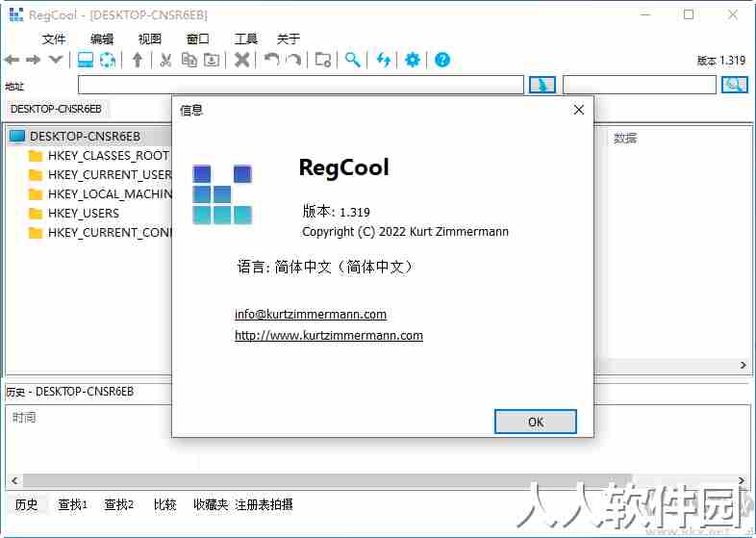Select the DESKTOP-CNSR6EB root tree node
Screen dimensions: 756x538
click(x=85, y=137)
